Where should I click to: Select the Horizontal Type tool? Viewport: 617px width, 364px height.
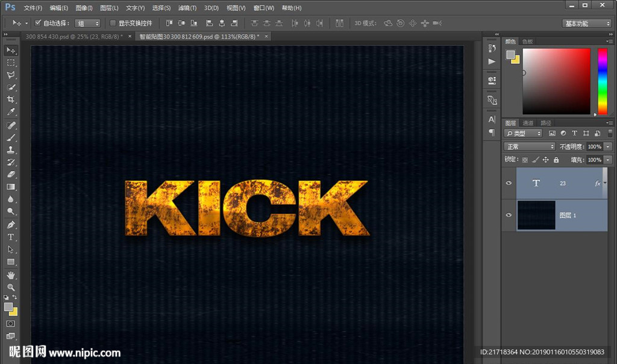[11, 237]
